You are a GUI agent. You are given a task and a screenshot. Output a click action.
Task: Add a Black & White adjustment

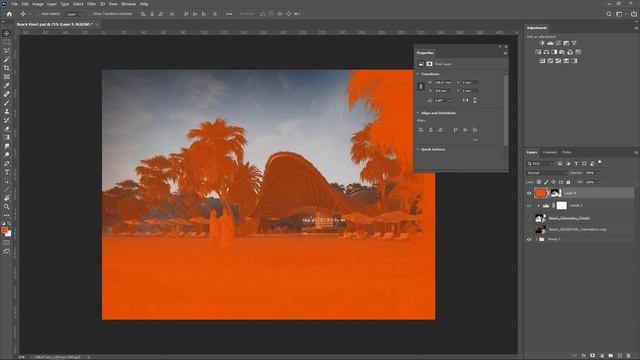coord(554,52)
